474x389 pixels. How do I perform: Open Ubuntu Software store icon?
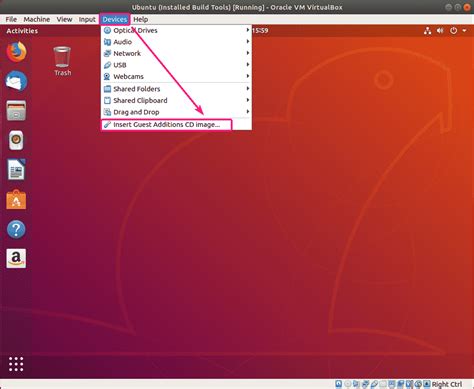click(x=16, y=199)
